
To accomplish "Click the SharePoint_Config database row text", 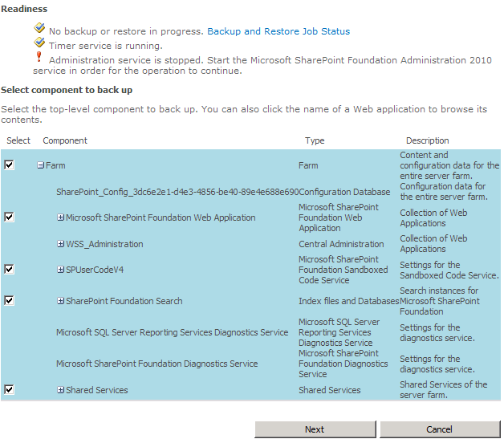I will [177, 192].
